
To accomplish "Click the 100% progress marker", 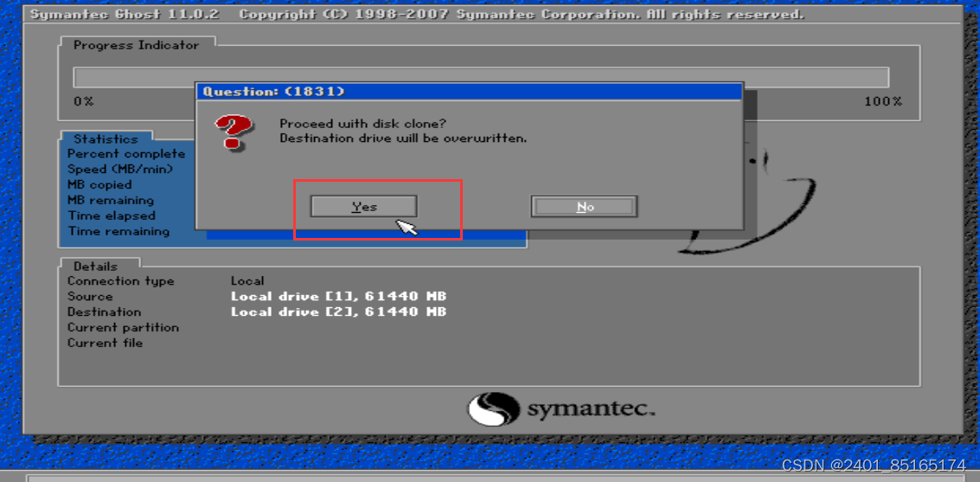I will tap(883, 101).
